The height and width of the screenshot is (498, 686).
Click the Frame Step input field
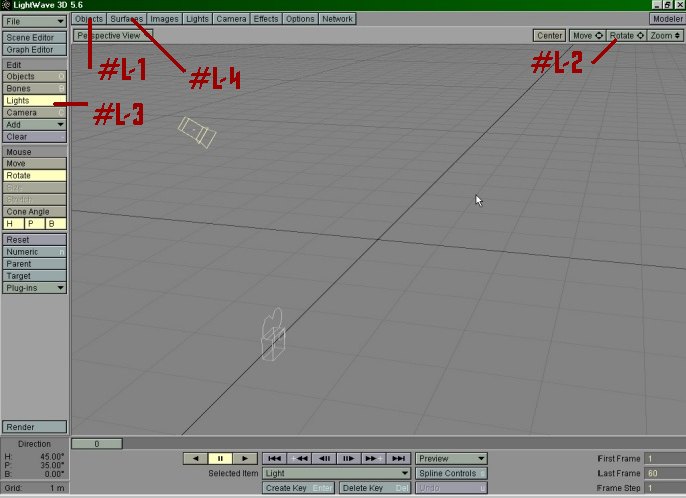(x=665, y=487)
